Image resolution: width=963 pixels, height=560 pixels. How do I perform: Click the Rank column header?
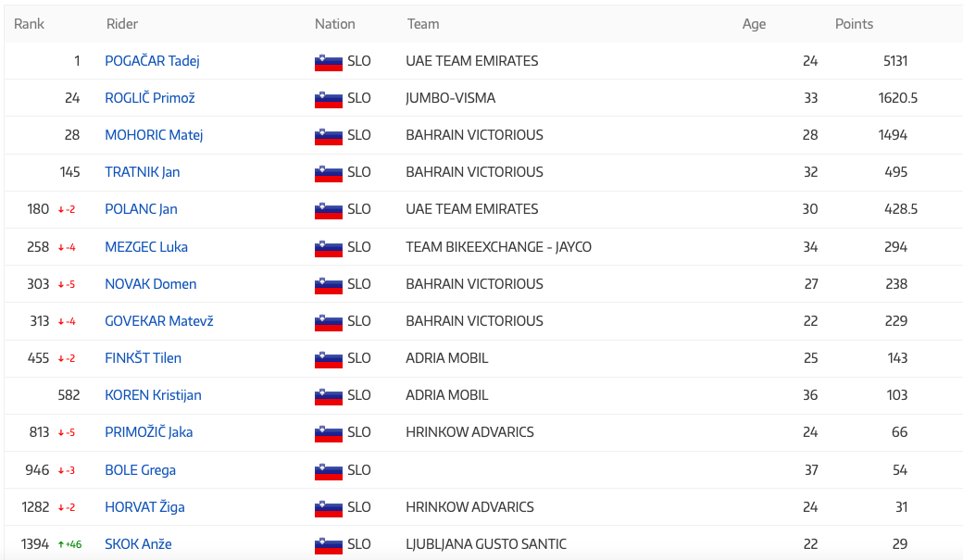click(x=29, y=24)
